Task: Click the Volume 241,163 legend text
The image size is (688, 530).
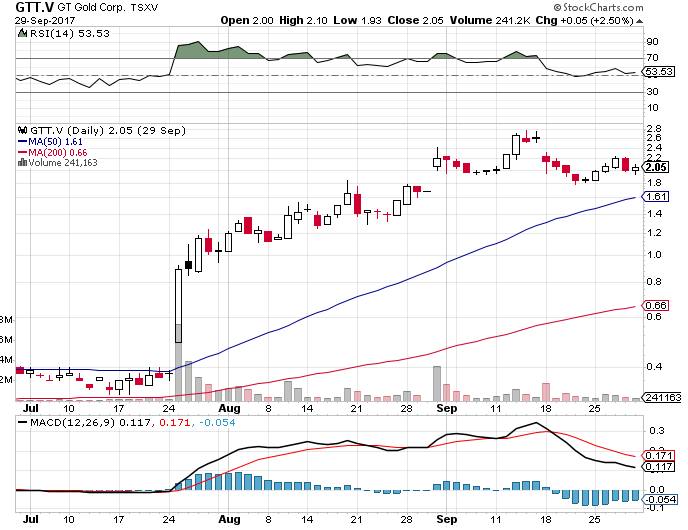Action: point(63,163)
